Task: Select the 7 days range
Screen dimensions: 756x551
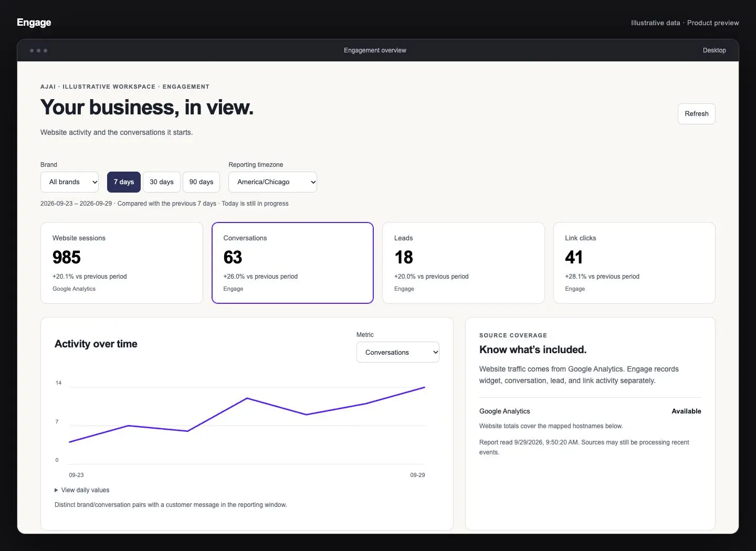Action: 124,182
